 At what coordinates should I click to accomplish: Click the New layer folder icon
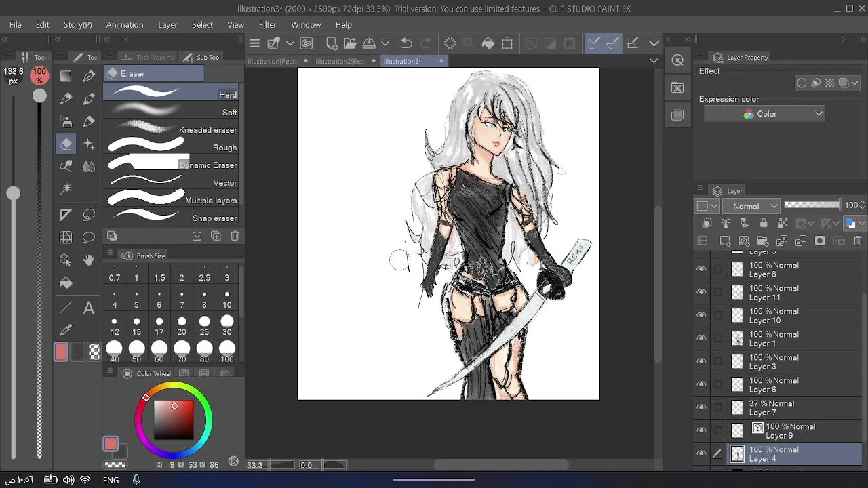click(x=763, y=241)
